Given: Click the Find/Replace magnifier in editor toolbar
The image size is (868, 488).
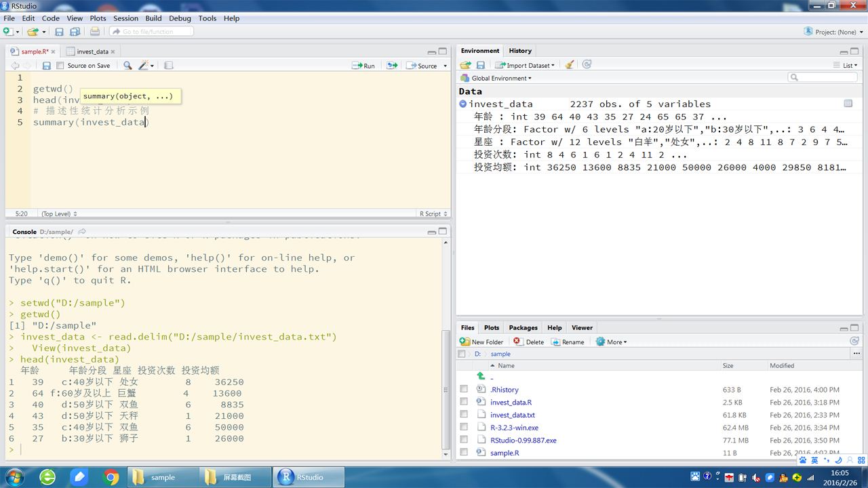Looking at the screenshot, I should (x=127, y=66).
